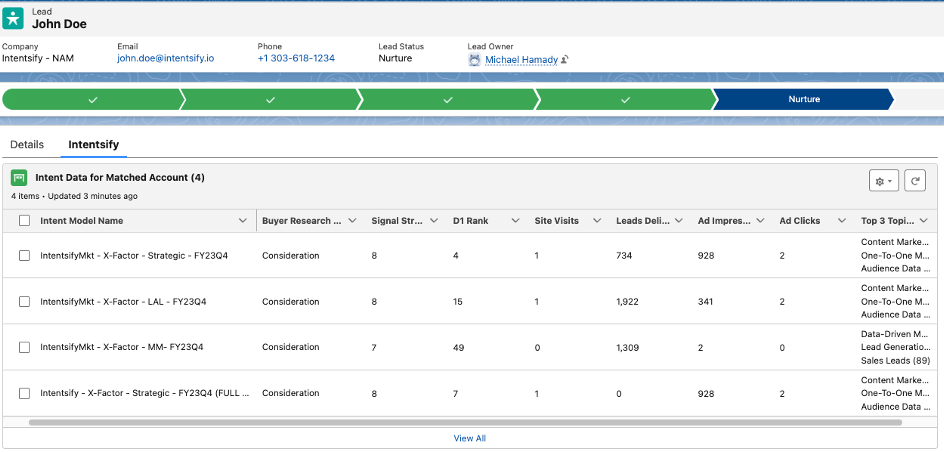Click the View All link
The width and height of the screenshot is (944, 452).
click(470, 438)
